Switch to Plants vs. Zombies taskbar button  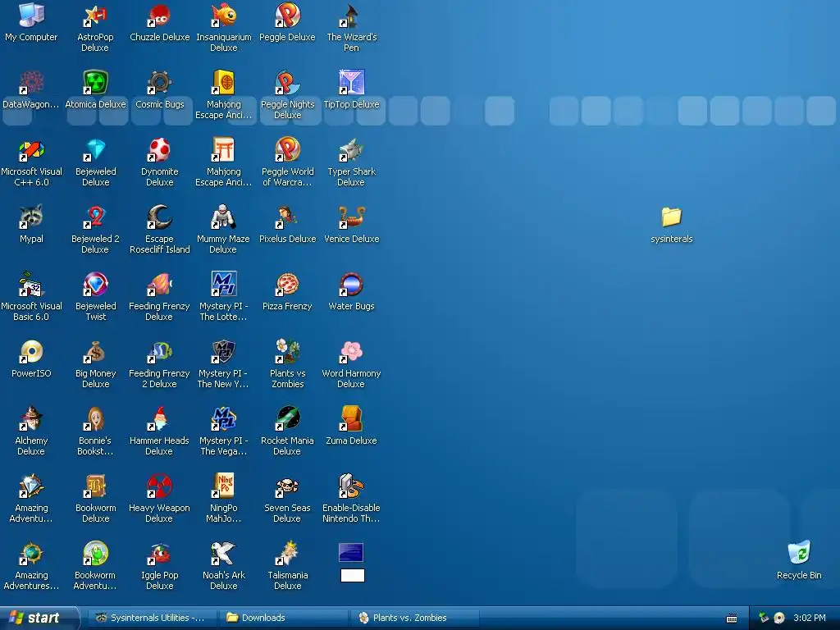coord(413,618)
